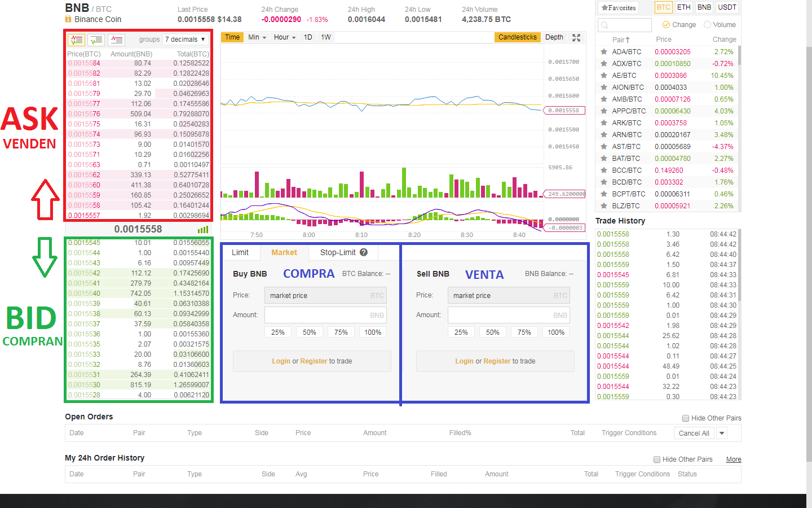The image size is (812, 508).
Task: Star the ADA/BTC pair as favorite
Action: [604, 51]
